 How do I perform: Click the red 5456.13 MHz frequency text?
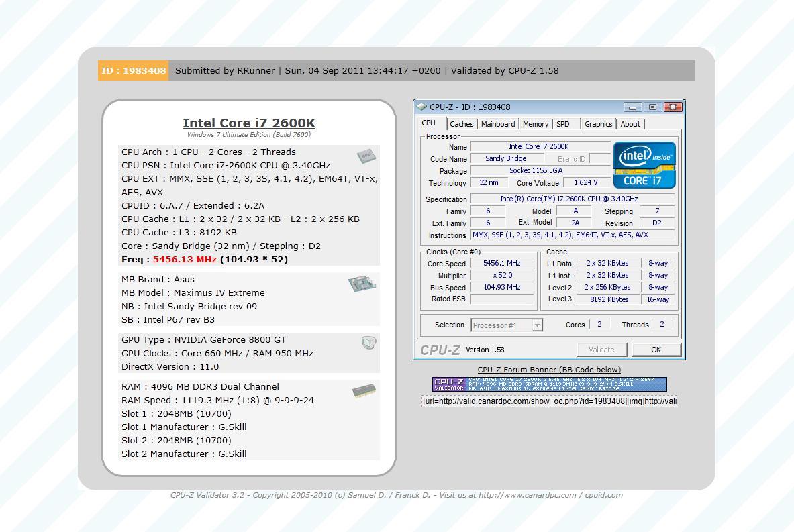(185, 259)
